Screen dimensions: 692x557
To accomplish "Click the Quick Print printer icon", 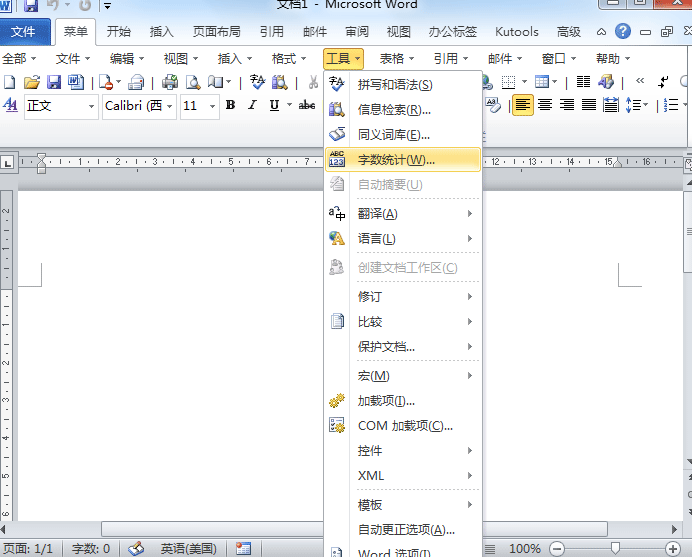I will [169, 82].
